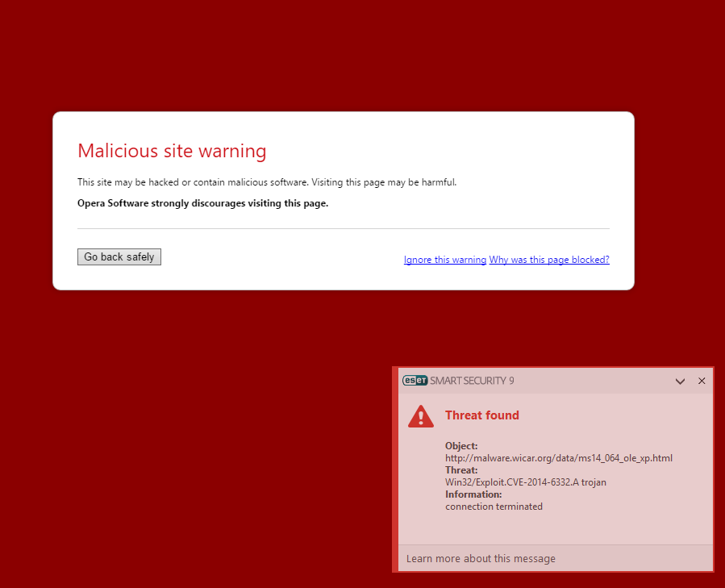Click the connection terminated information text

[494, 506]
